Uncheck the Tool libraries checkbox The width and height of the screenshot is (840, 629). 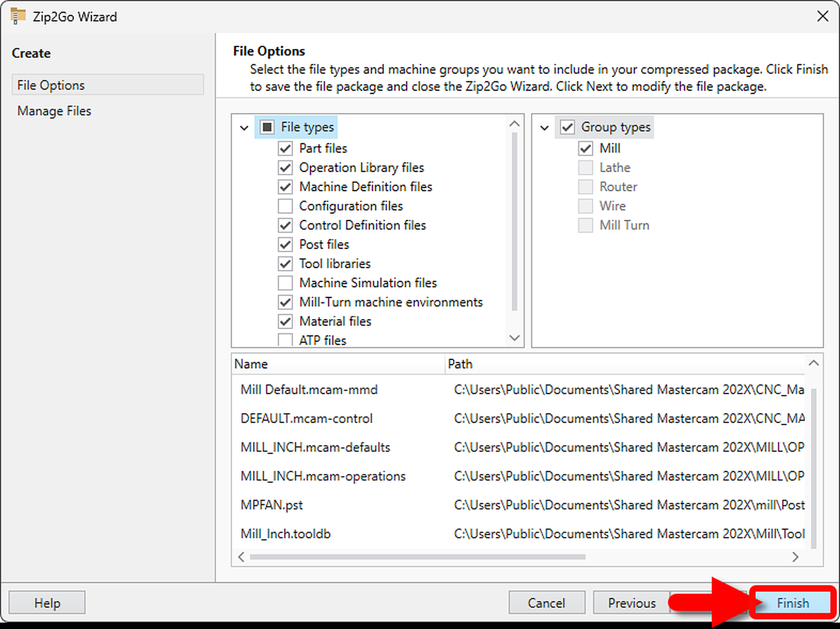click(x=285, y=264)
